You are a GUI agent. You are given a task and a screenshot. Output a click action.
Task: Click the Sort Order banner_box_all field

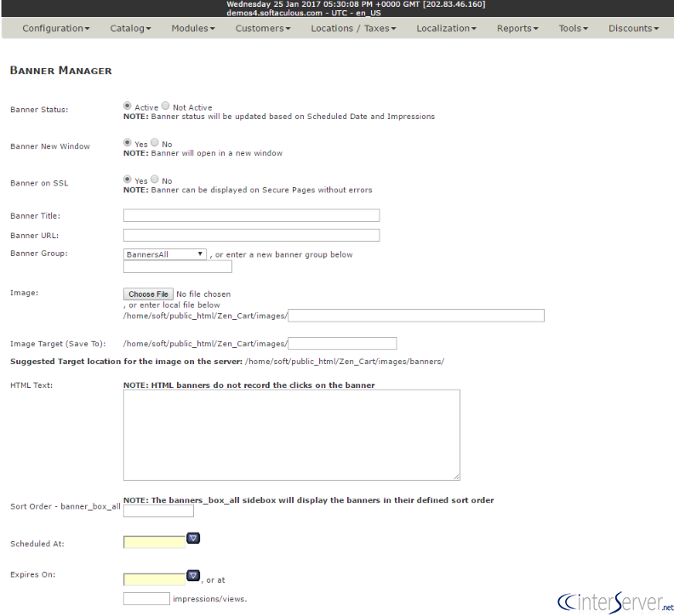point(158,510)
